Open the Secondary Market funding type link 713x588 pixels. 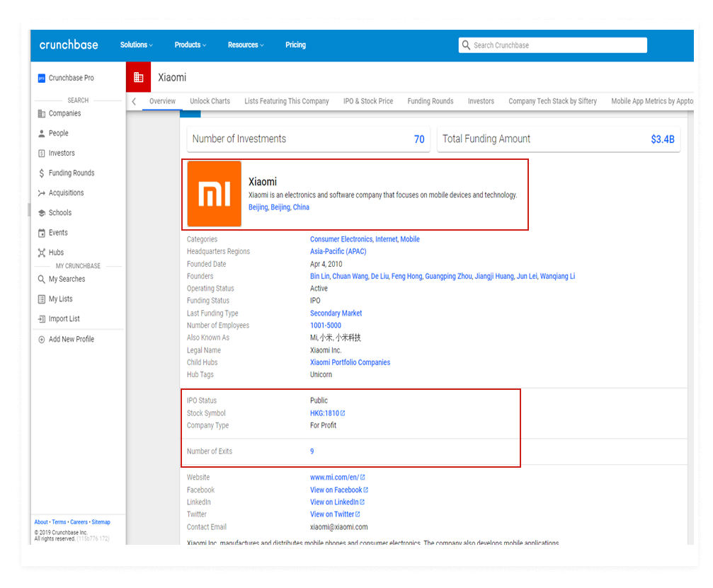pyautogui.click(x=336, y=313)
